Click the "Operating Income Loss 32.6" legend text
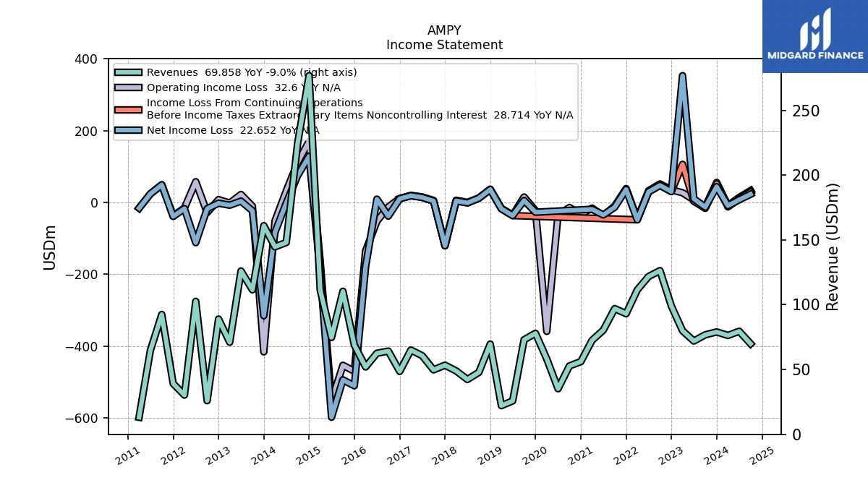 pos(243,87)
